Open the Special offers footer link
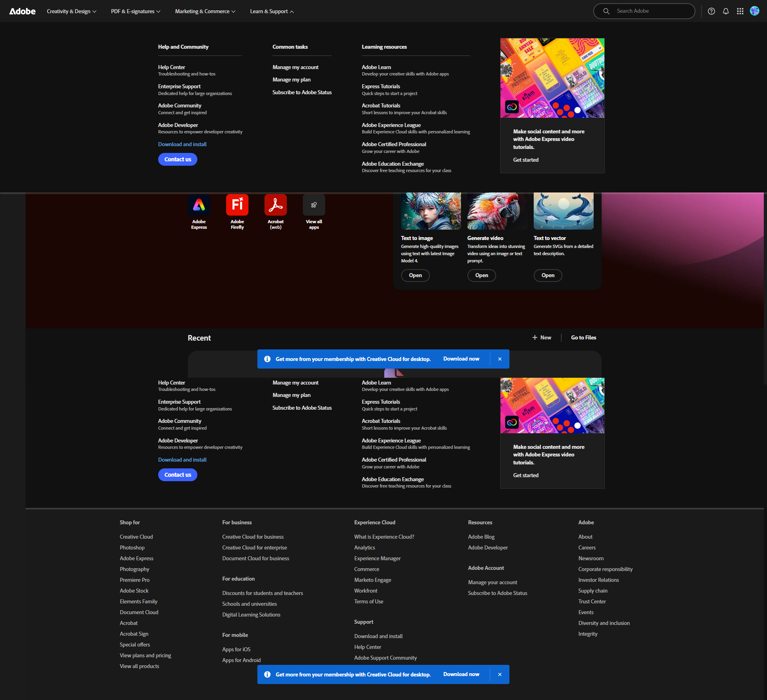Screen dimensions: 767x700 135,645
